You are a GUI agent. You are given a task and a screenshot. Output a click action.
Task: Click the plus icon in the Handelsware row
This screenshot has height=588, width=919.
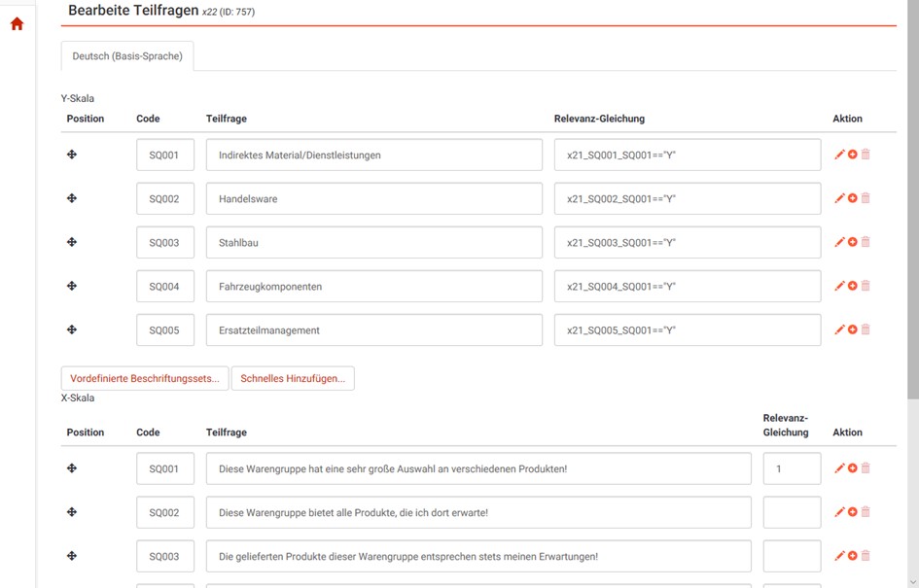click(853, 198)
